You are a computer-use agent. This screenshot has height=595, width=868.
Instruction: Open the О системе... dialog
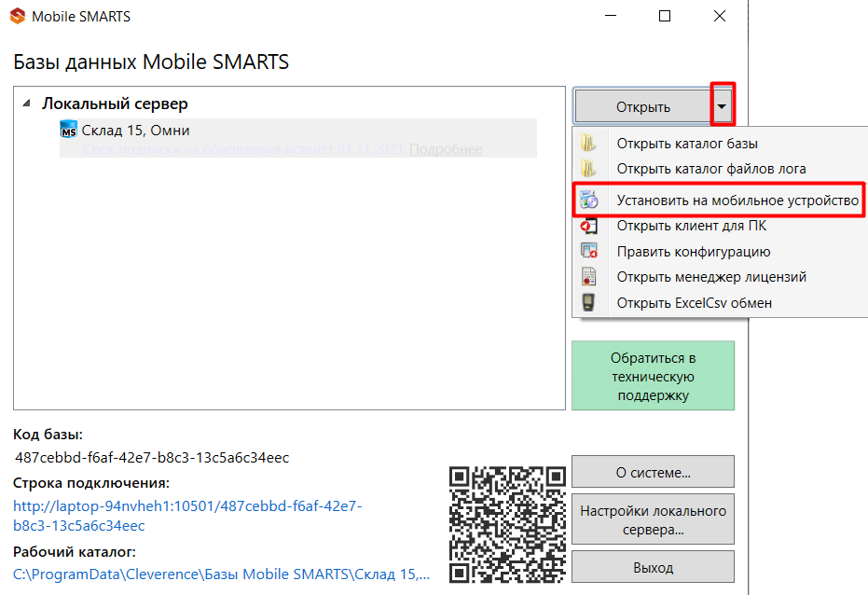tap(654, 472)
